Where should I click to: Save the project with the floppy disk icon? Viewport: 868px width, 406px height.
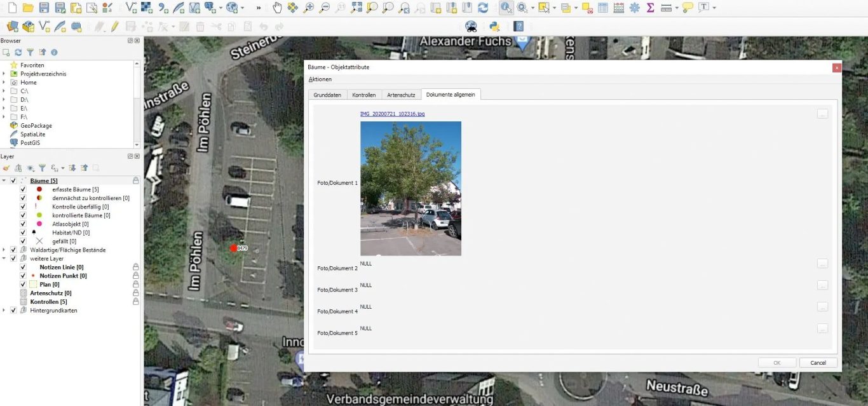click(x=44, y=8)
